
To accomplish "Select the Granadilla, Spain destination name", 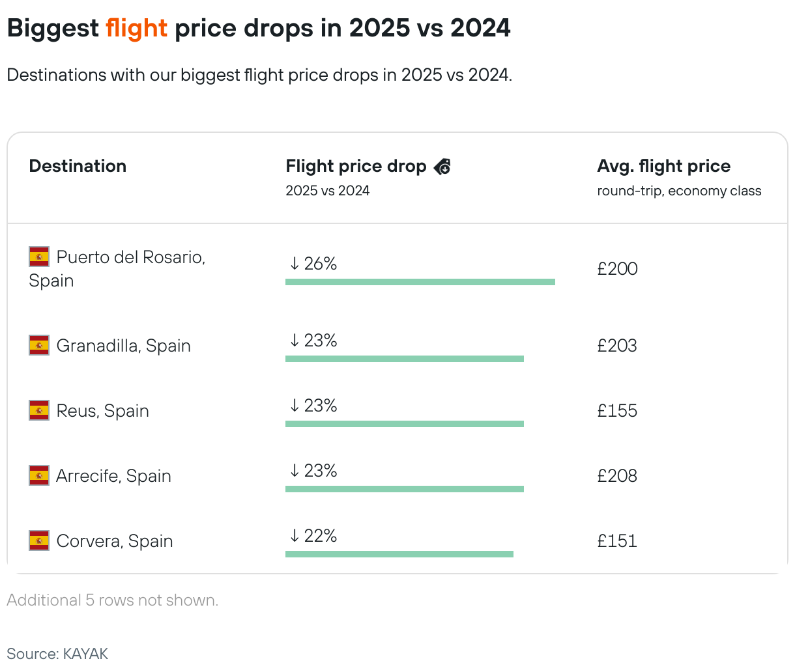I will click(x=124, y=346).
